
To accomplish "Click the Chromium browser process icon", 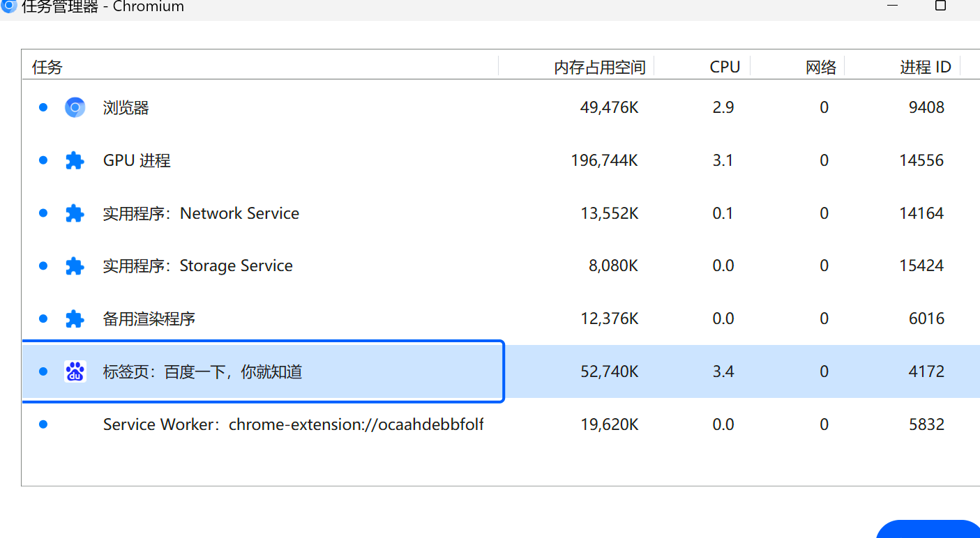I will coord(75,107).
